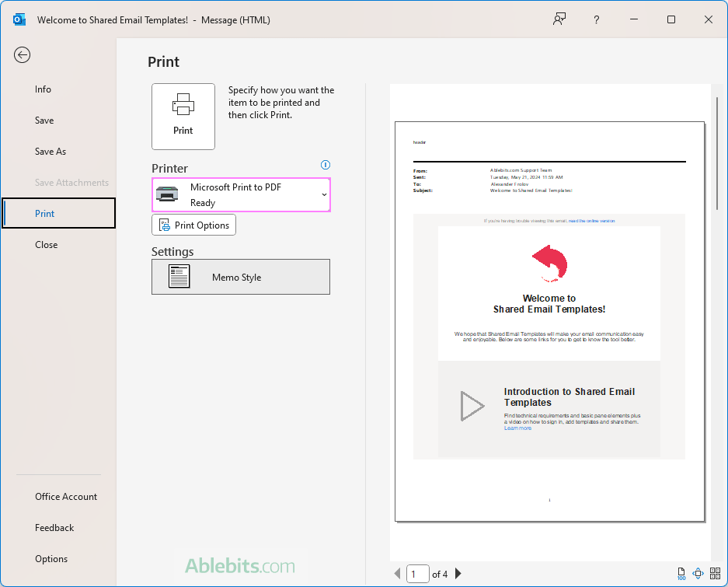Click the large Print button
728x587 pixels.
tap(183, 117)
